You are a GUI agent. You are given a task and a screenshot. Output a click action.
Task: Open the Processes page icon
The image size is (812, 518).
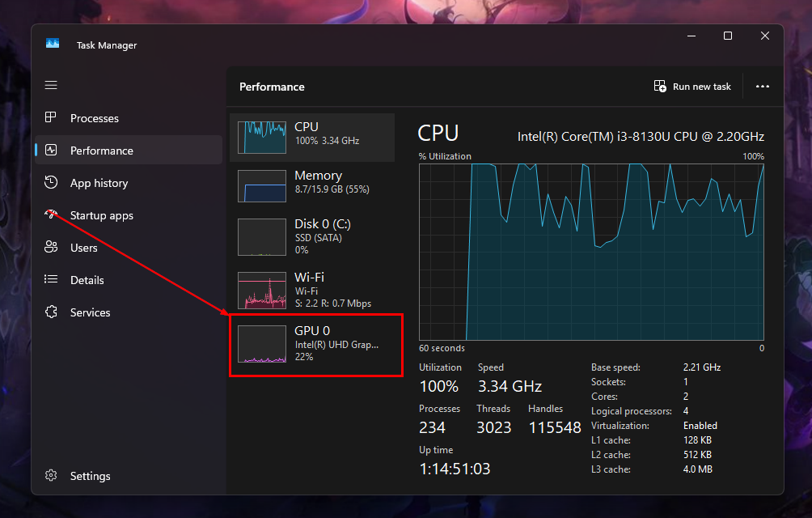[51, 118]
